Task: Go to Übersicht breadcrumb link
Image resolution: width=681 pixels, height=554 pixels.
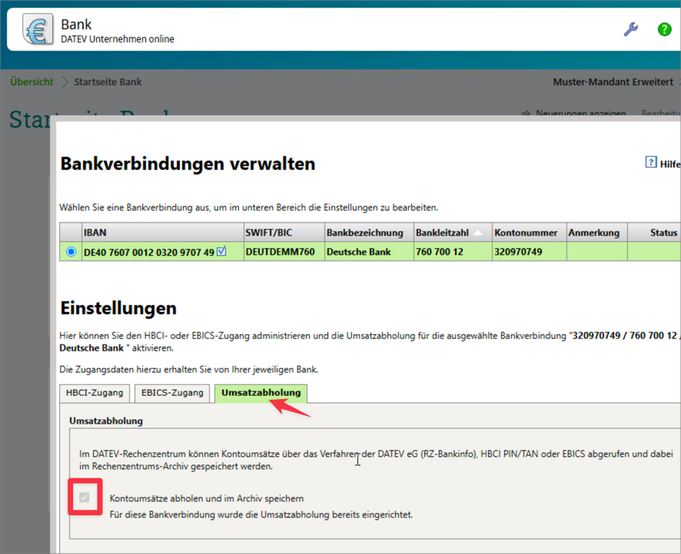Action: tap(32, 82)
